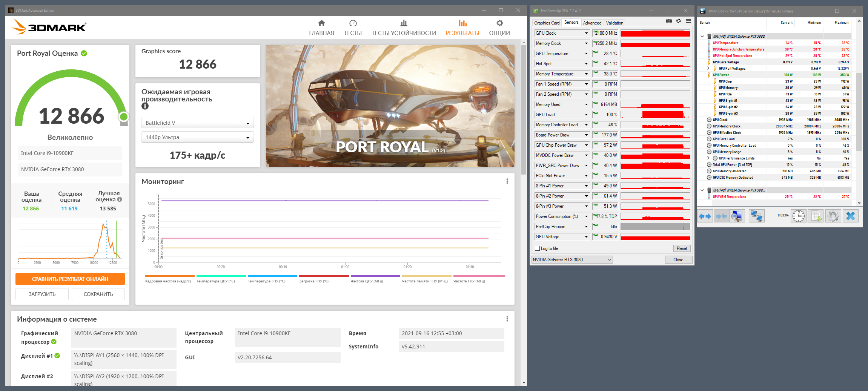This screenshot has width=868, height=391.
Task: Click the Port Royal benchmark preview image
Action: pyautogui.click(x=390, y=106)
